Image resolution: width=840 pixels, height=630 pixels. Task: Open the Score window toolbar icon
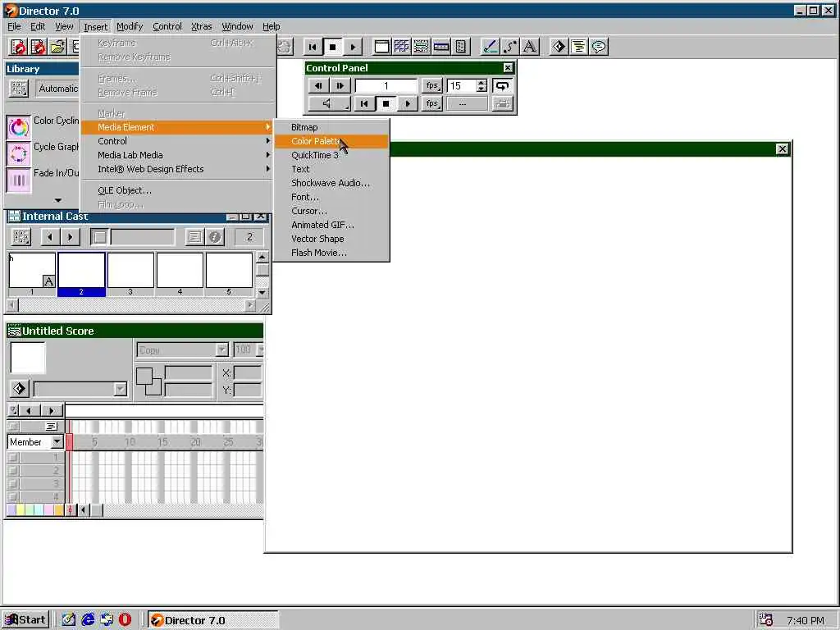(421, 47)
